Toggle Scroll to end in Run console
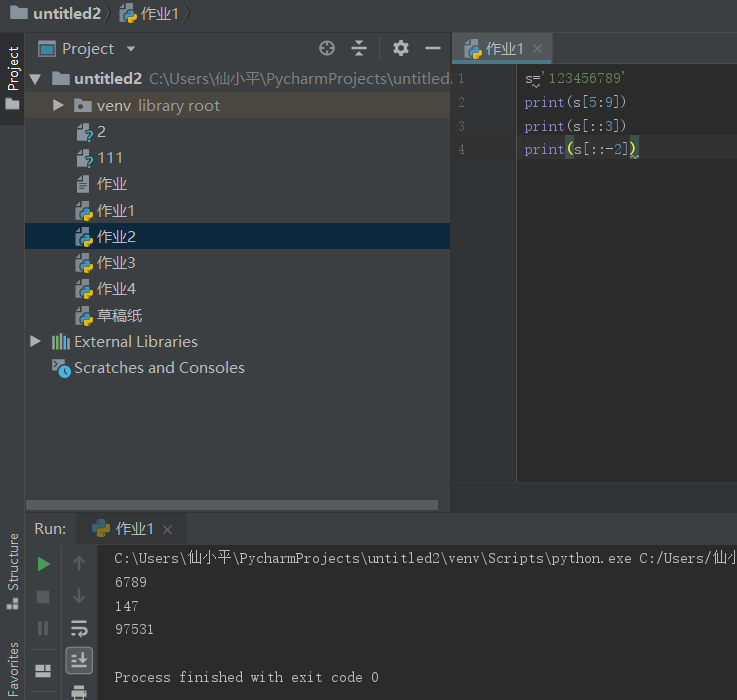The height and width of the screenshot is (700, 737). pyautogui.click(x=79, y=661)
